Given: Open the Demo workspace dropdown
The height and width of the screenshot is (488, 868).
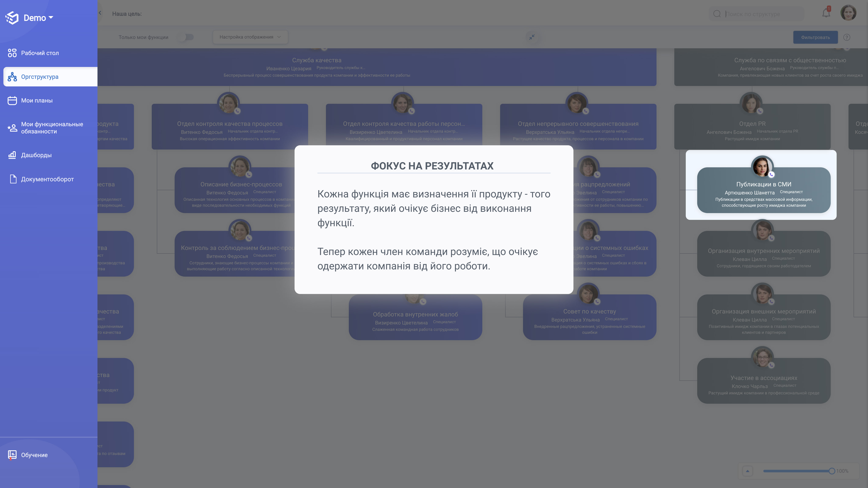Looking at the screenshot, I should click(38, 18).
